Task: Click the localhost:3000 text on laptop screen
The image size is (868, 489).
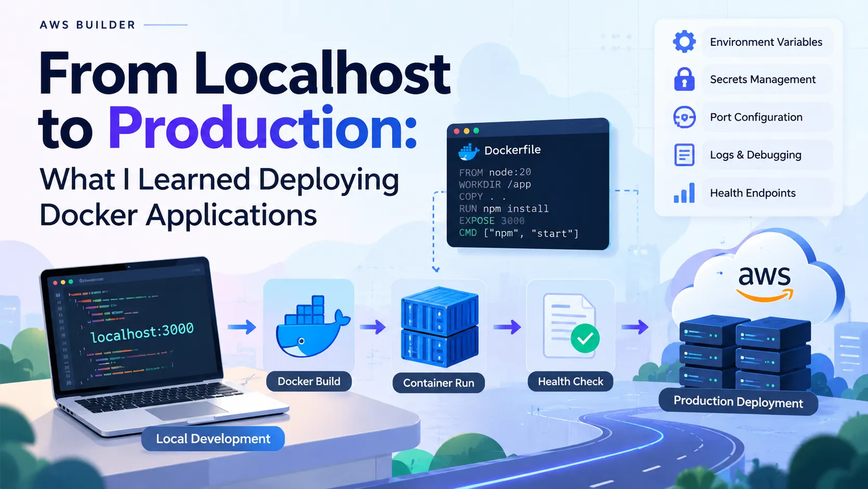Action: (142, 332)
